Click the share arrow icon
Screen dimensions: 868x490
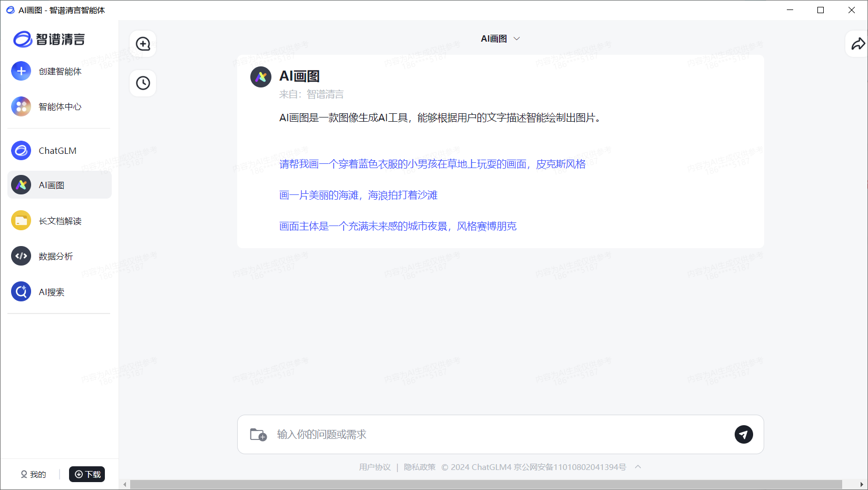858,44
